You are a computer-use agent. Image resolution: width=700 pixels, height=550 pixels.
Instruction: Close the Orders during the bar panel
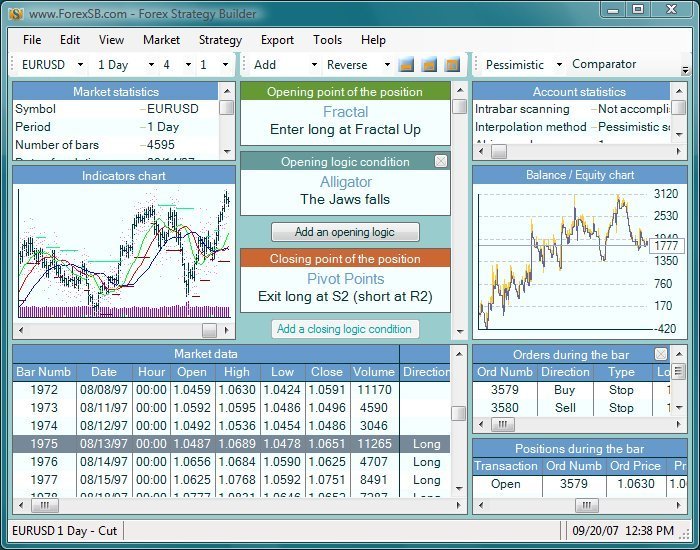(661, 354)
